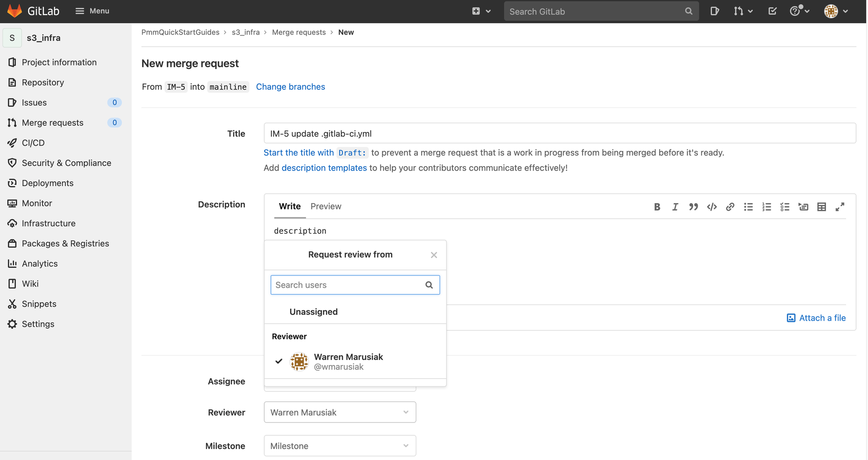Viewport: 868px width, 460px height.
Task: Click the Insert table icon
Action: (822, 206)
